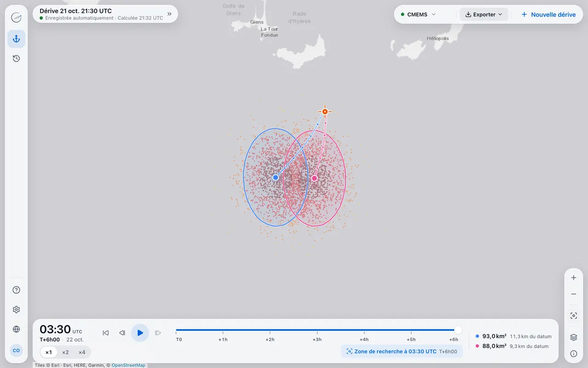Zoom out the map with minus button
This screenshot has width=588, height=368.
[x=573, y=294]
